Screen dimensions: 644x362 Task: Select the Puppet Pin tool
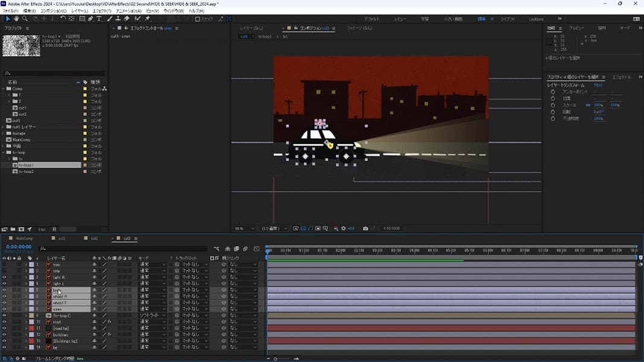coord(147,19)
